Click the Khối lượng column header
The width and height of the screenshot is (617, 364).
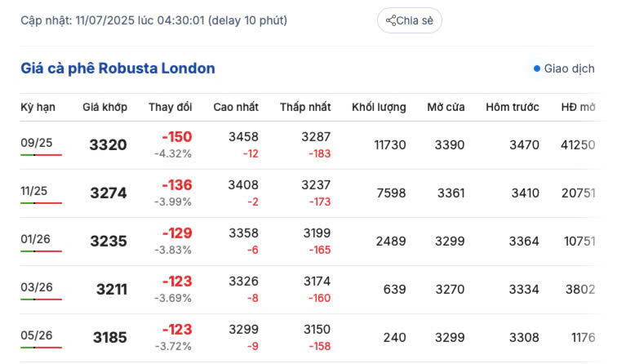tap(379, 107)
